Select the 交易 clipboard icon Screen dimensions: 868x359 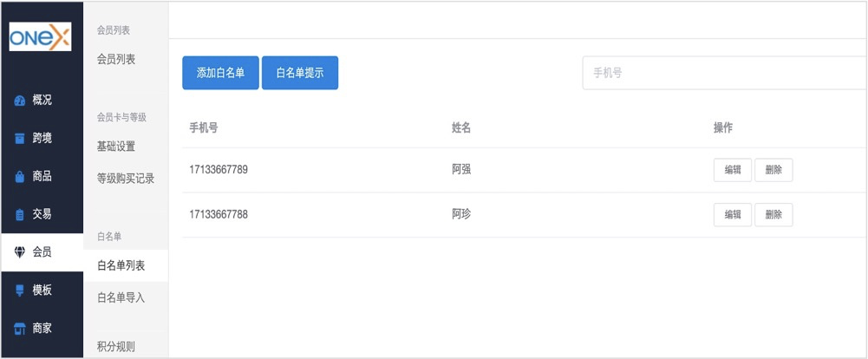(19, 215)
